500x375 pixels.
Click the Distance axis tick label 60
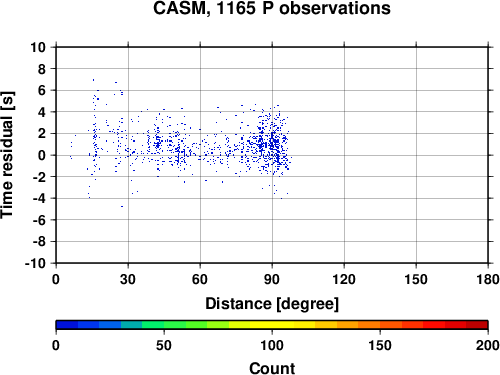200,279
